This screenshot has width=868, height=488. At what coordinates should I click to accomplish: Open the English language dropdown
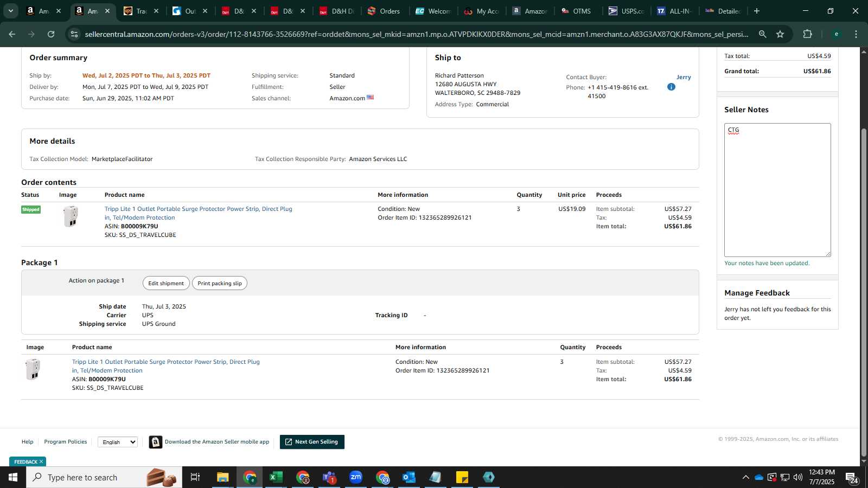pyautogui.click(x=118, y=442)
